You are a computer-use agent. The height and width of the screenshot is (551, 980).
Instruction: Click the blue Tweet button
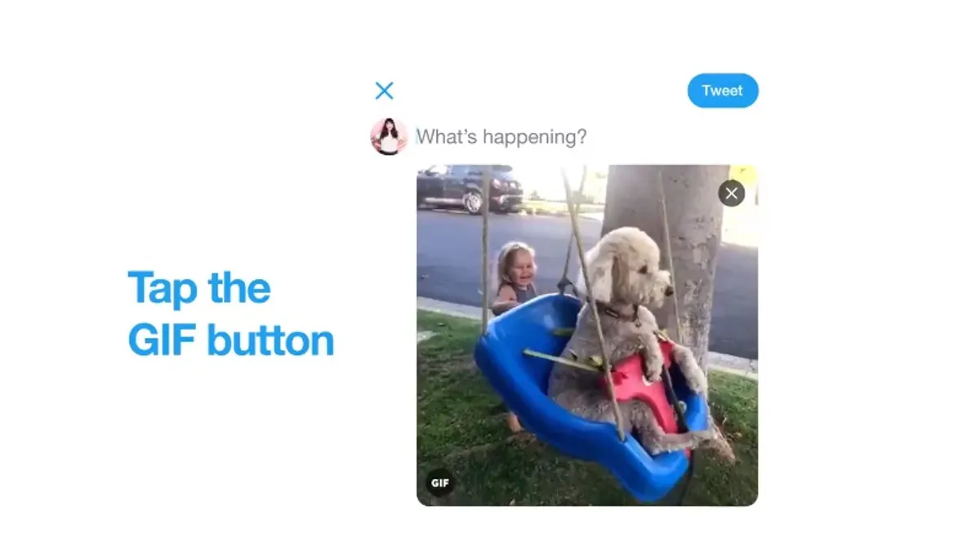pyautogui.click(x=723, y=91)
